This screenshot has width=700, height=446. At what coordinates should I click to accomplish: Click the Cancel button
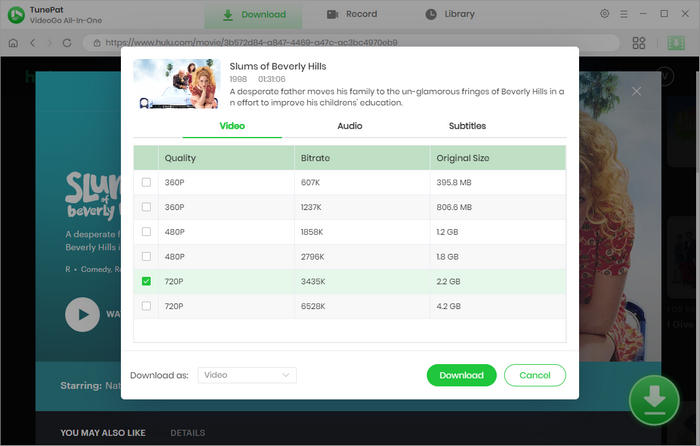(x=535, y=375)
